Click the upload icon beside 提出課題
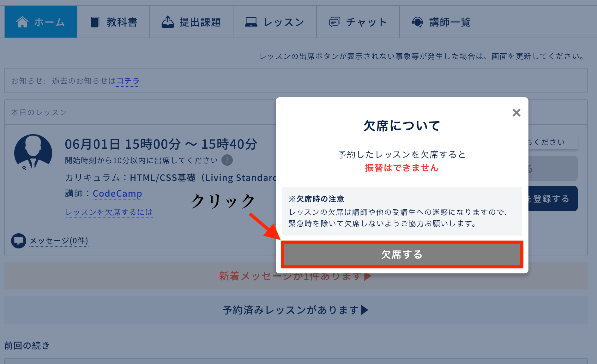 [x=168, y=22]
